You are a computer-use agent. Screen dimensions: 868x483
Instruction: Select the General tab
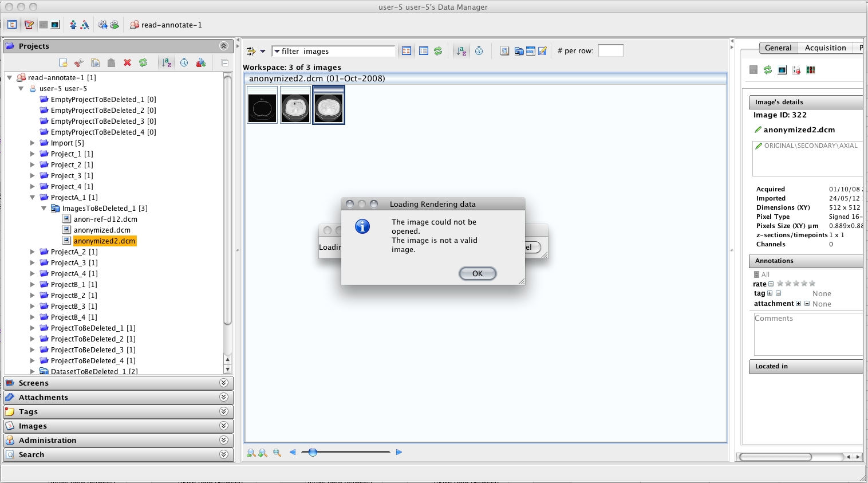click(778, 48)
